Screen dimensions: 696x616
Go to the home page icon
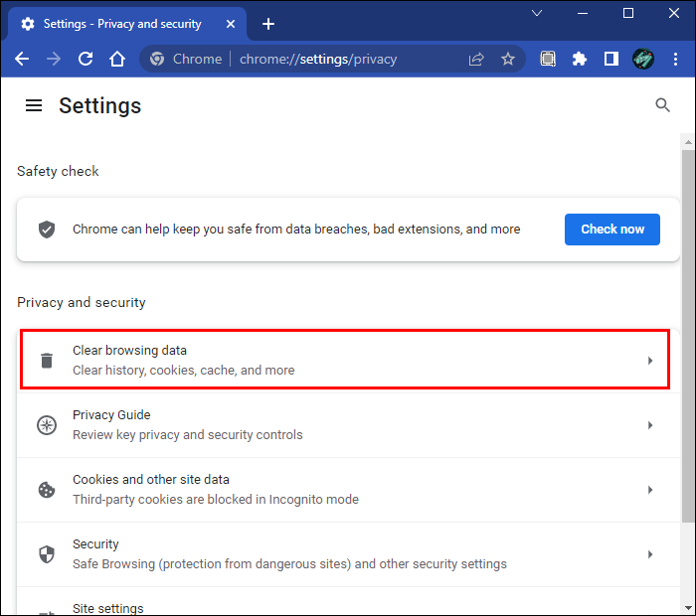click(117, 59)
